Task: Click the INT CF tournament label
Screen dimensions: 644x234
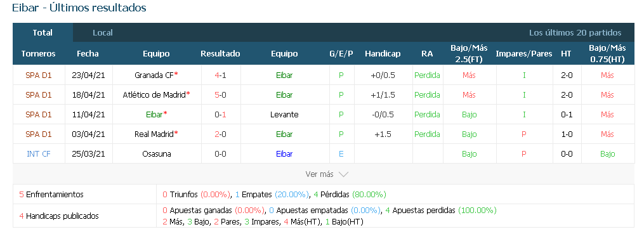Action: point(39,154)
